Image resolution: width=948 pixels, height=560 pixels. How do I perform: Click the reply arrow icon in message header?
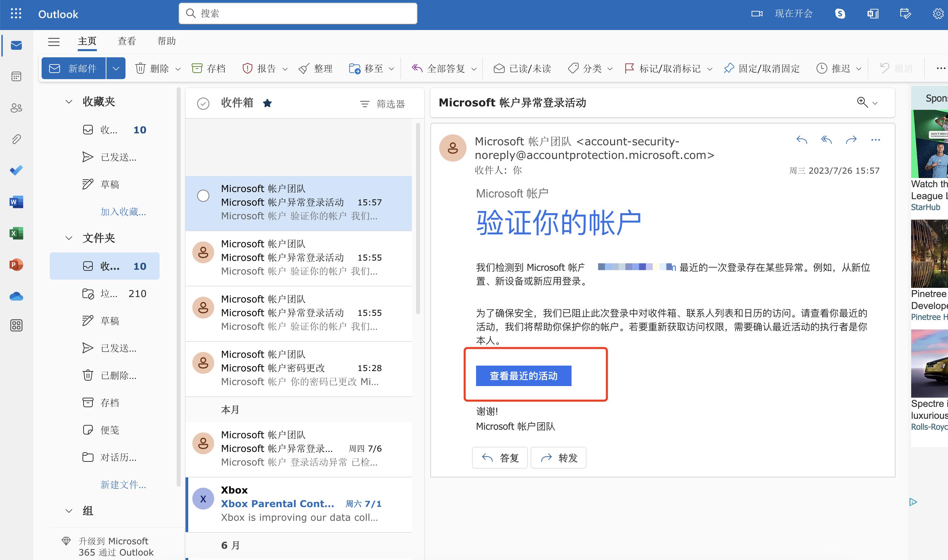coord(802,140)
